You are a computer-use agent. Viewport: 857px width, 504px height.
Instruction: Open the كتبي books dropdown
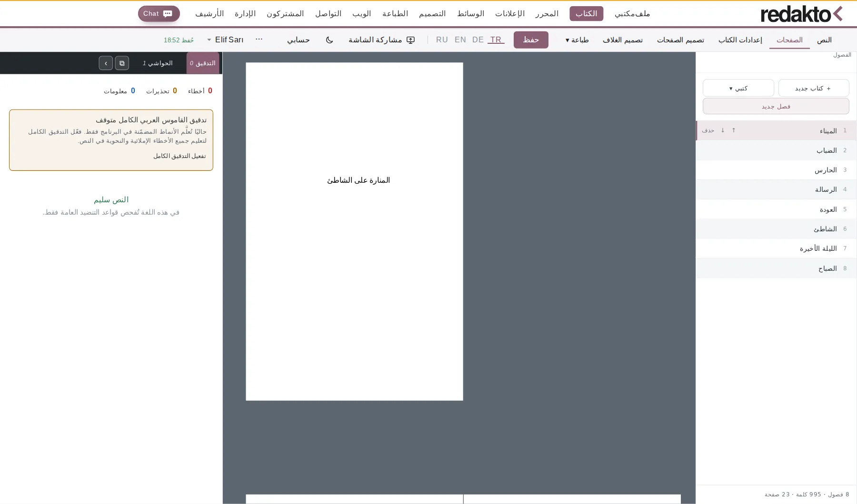pyautogui.click(x=738, y=88)
